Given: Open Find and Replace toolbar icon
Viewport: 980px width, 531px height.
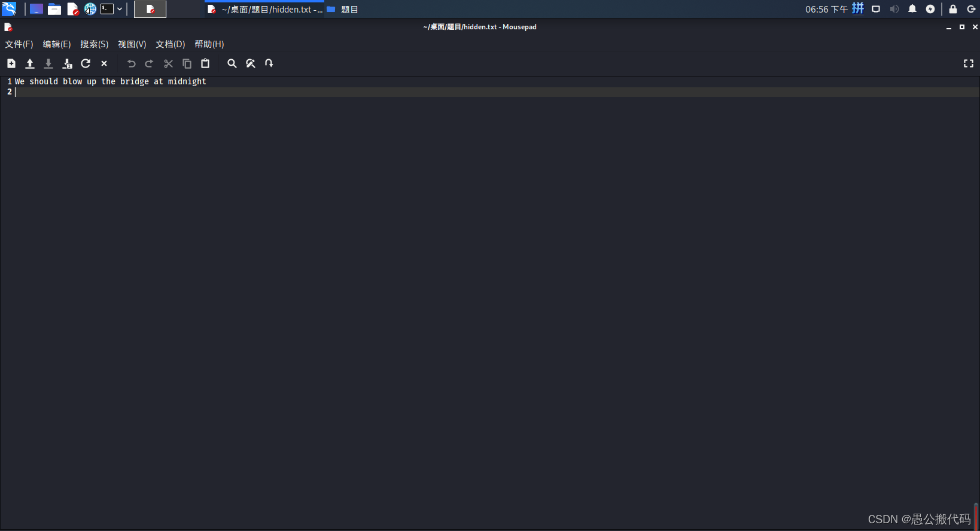Looking at the screenshot, I should pyautogui.click(x=251, y=63).
